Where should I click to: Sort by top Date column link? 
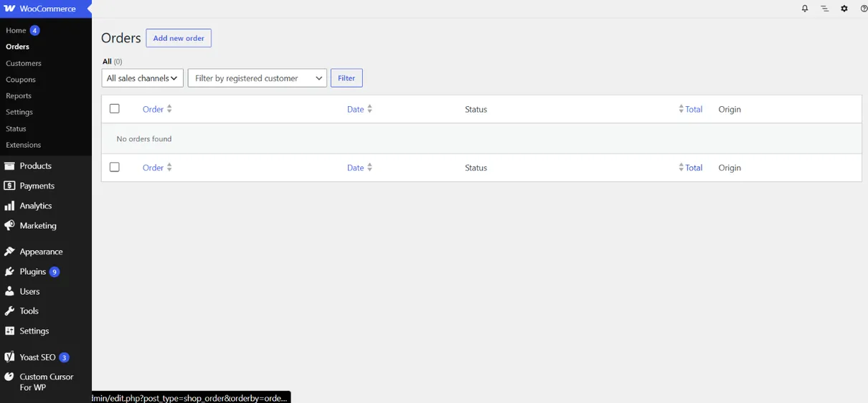click(x=355, y=109)
